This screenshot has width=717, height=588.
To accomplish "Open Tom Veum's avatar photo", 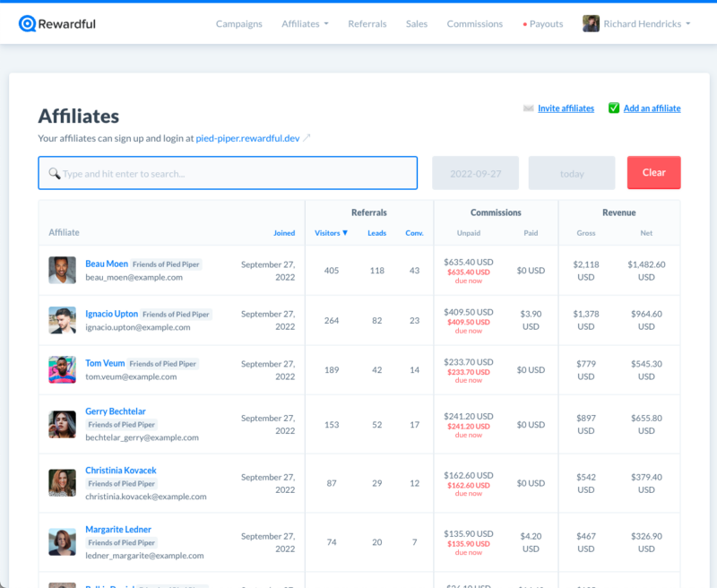I will [62, 369].
